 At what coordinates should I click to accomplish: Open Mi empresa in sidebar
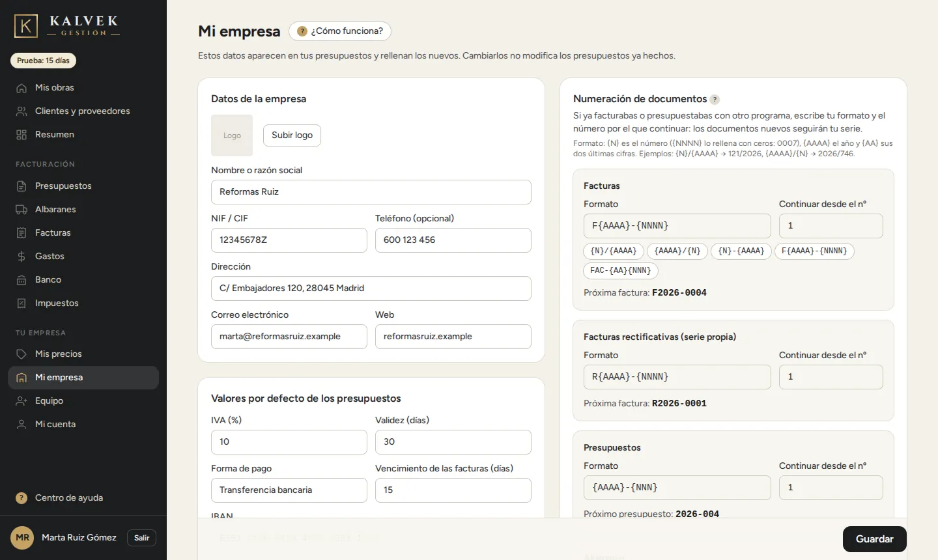83,378
